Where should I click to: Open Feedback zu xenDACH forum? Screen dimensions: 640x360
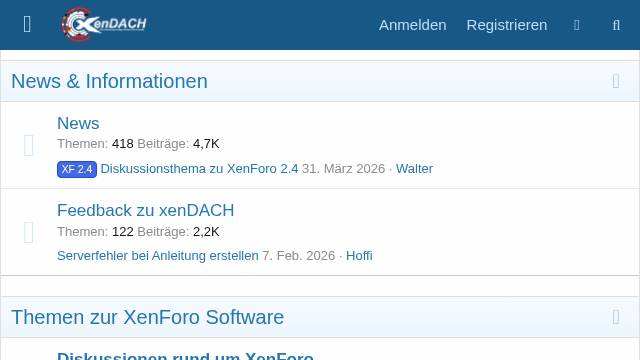click(145, 211)
